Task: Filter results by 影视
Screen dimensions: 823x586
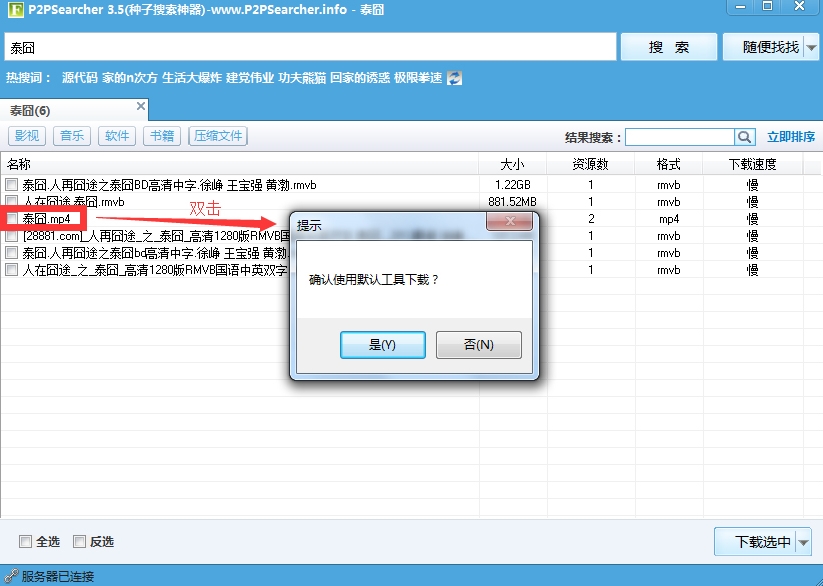Action: [x=27, y=136]
